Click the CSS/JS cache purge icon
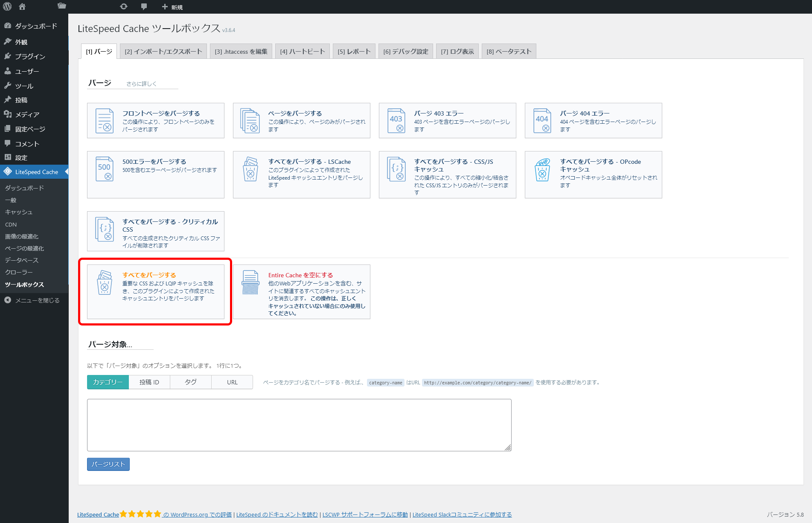This screenshot has width=812, height=523. tap(396, 169)
